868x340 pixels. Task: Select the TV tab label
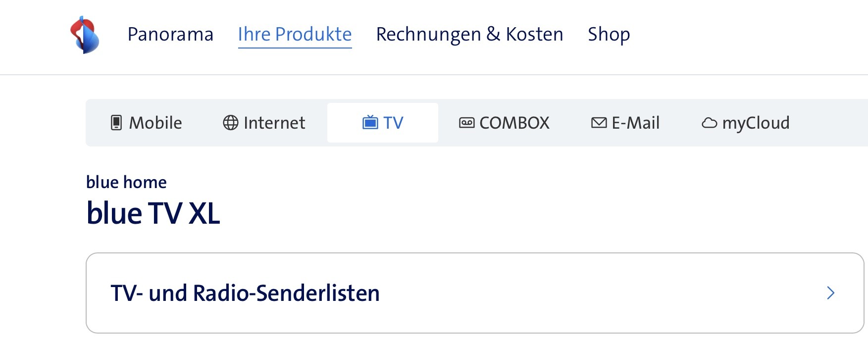(x=394, y=123)
